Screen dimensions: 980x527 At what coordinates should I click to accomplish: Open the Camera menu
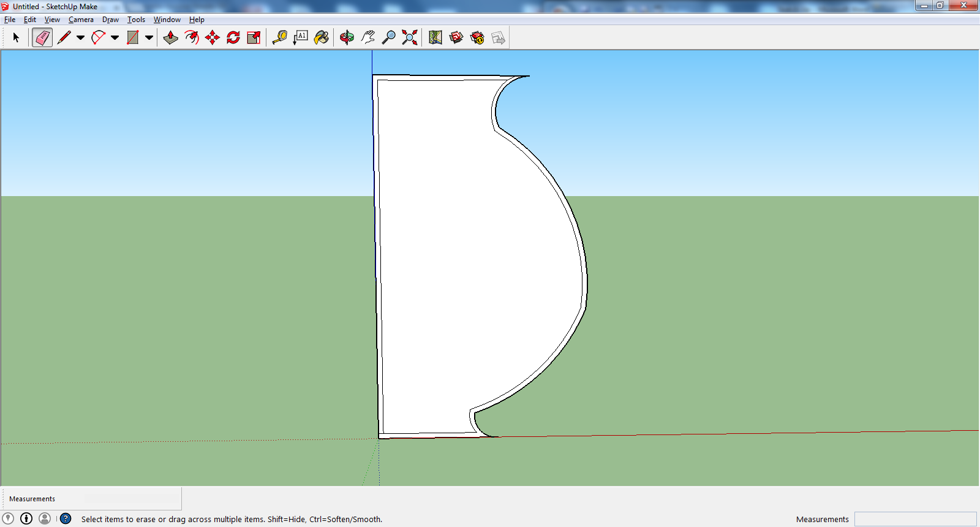pyautogui.click(x=81, y=20)
